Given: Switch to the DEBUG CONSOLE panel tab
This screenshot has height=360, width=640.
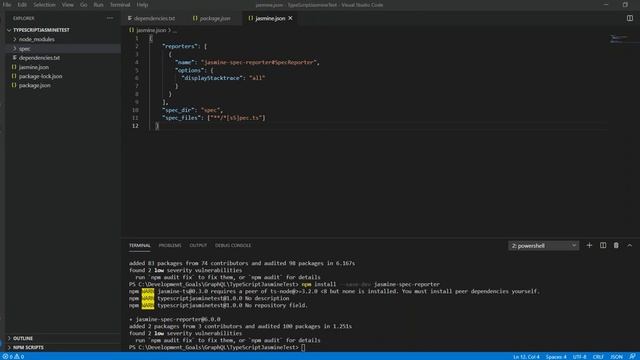Looking at the screenshot, I should pos(233,246).
